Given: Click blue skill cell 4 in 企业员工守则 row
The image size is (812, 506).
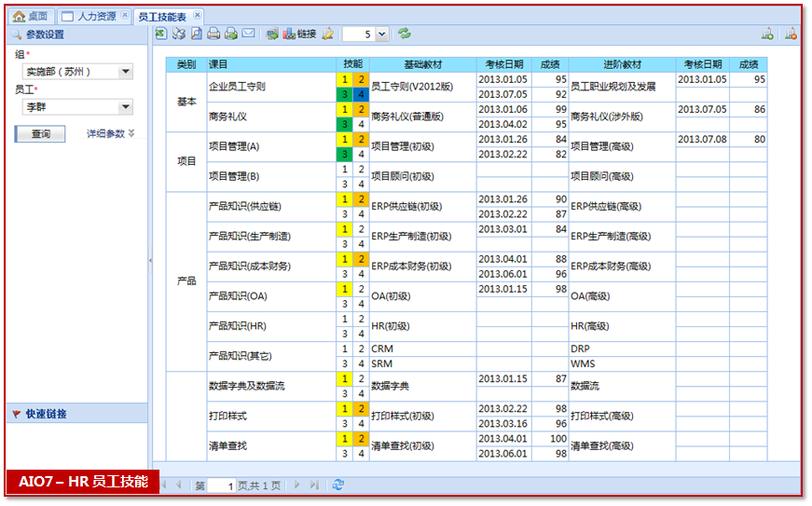Looking at the screenshot, I should [361, 95].
